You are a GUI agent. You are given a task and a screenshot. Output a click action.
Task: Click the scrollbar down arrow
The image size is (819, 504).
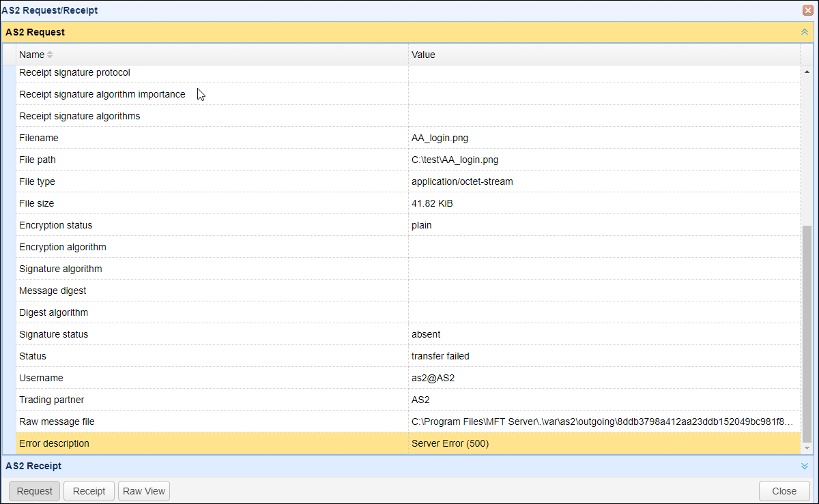click(x=807, y=448)
